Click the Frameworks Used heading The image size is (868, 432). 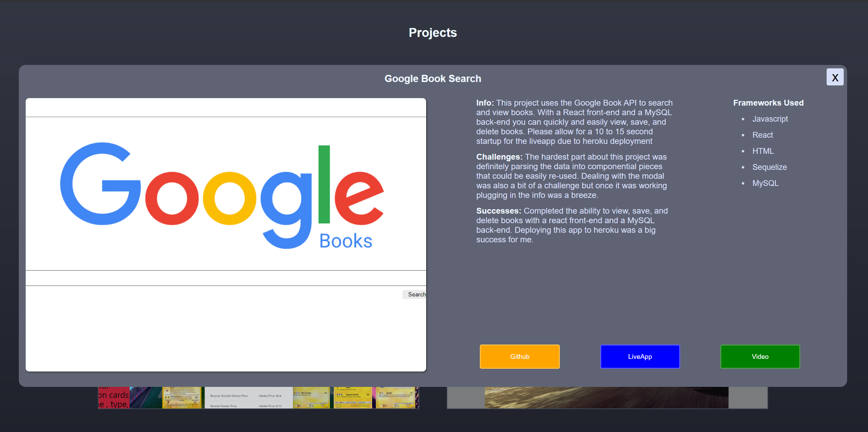tap(768, 103)
